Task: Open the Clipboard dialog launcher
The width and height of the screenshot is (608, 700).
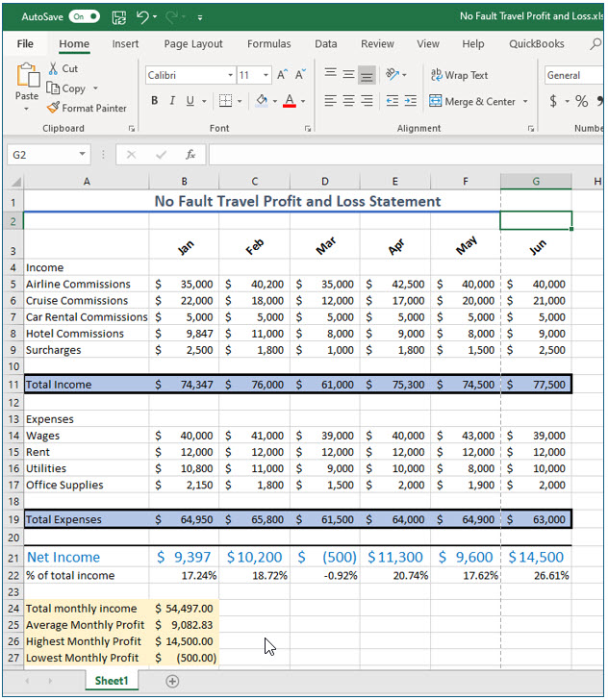Action: 132,129
